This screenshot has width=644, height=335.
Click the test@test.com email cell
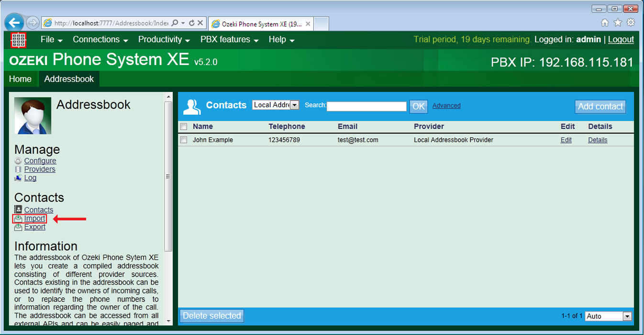tap(358, 140)
